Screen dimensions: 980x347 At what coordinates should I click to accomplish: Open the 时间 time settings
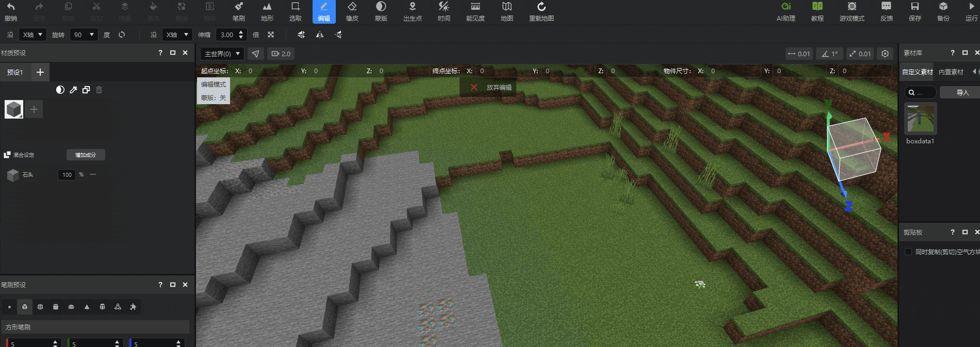pyautogui.click(x=444, y=11)
